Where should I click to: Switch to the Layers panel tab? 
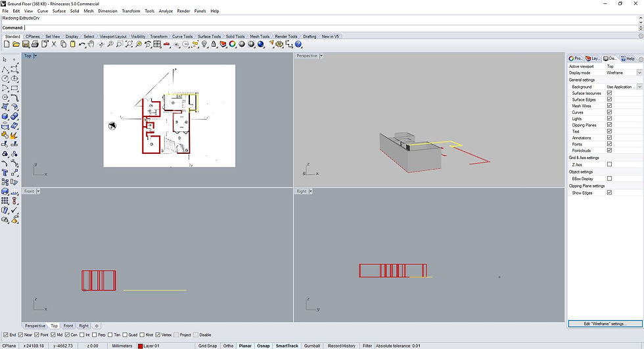pos(593,58)
